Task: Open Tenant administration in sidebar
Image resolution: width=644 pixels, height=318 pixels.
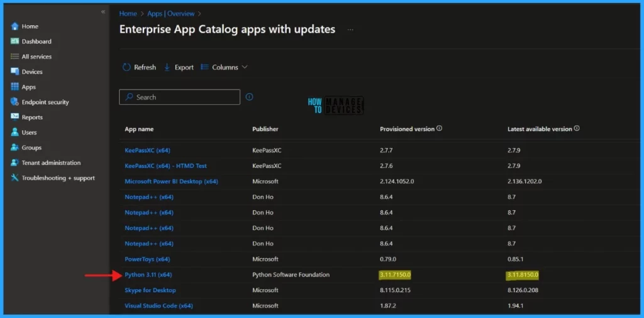Action: [51, 162]
